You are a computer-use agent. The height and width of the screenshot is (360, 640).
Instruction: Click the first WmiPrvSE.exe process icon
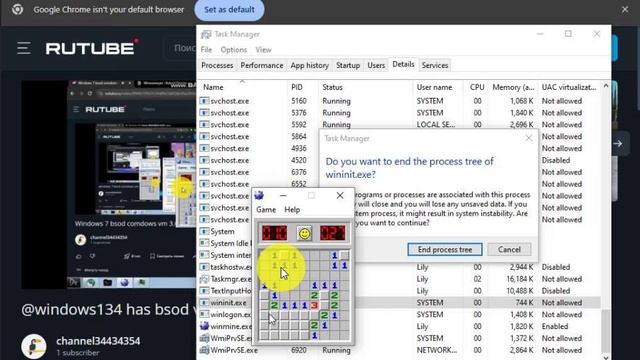pos(204,338)
